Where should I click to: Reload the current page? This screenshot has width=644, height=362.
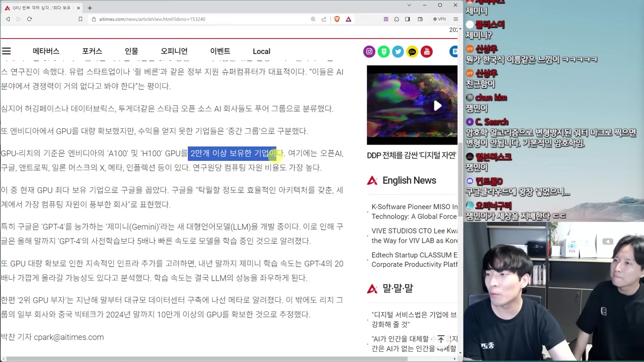pos(30,19)
